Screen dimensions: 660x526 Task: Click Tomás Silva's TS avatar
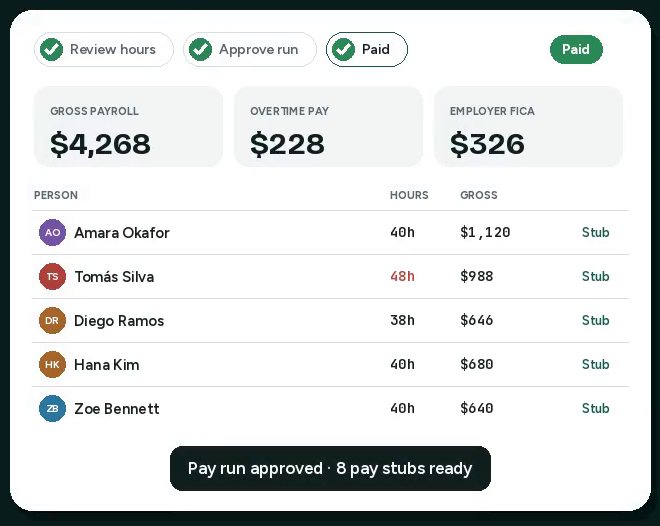[52, 276]
